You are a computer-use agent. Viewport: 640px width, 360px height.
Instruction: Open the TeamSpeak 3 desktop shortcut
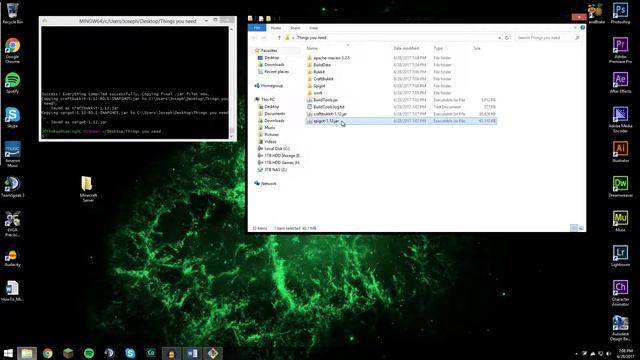point(13,187)
